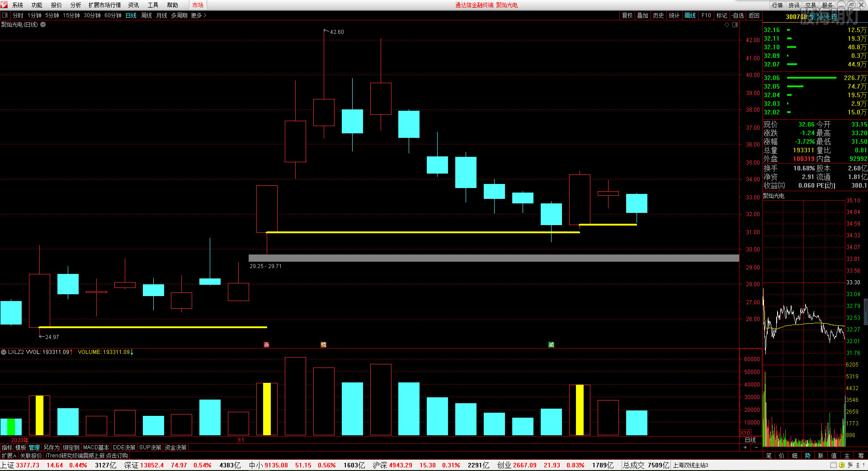Click 另存为 button
The image size is (868, 471).
(52, 447)
